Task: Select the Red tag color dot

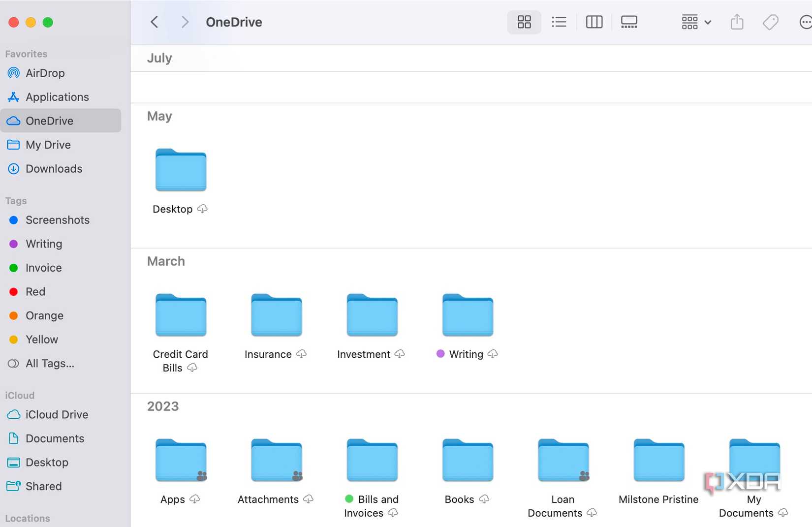Action: [x=13, y=291]
